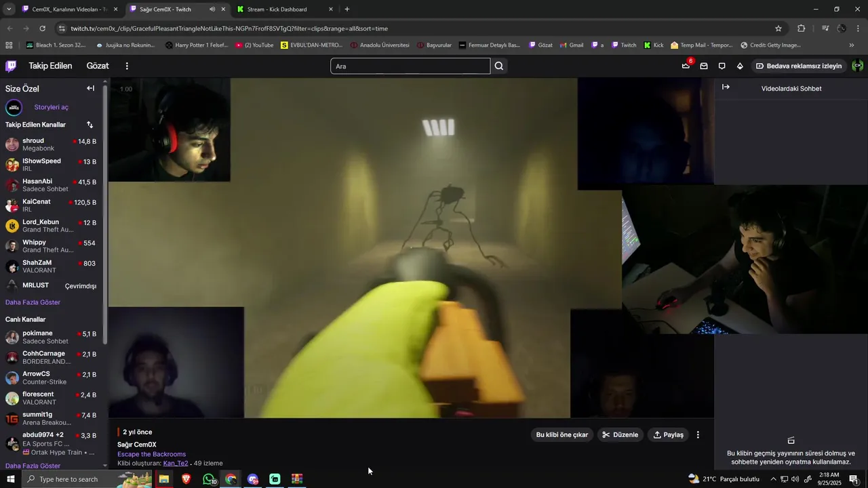Screen dimensions: 868x488
Task: Open Kan_Te2 clip creator link
Action: [176, 464]
